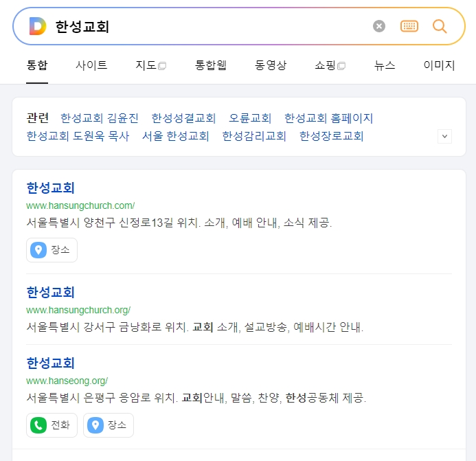Switch to the 사이트 tab

coord(91,65)
